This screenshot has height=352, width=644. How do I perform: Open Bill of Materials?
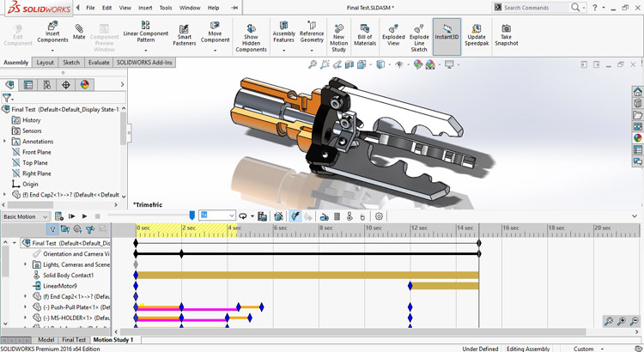pos(365,35)
